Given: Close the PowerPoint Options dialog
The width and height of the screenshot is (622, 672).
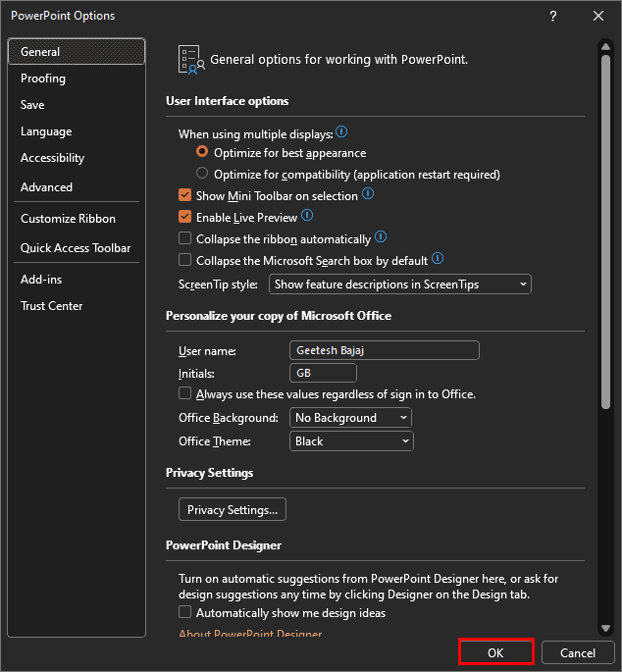Looking at the screenshot, I should coord(598,17).
